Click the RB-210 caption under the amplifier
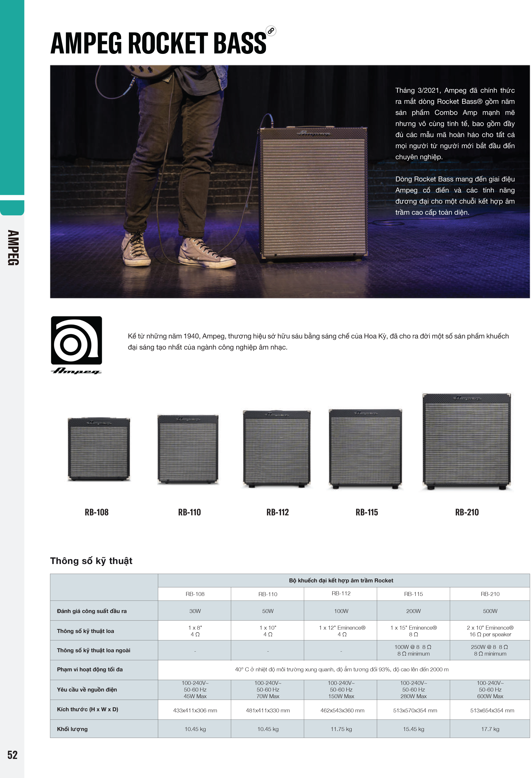 (467, 512)
